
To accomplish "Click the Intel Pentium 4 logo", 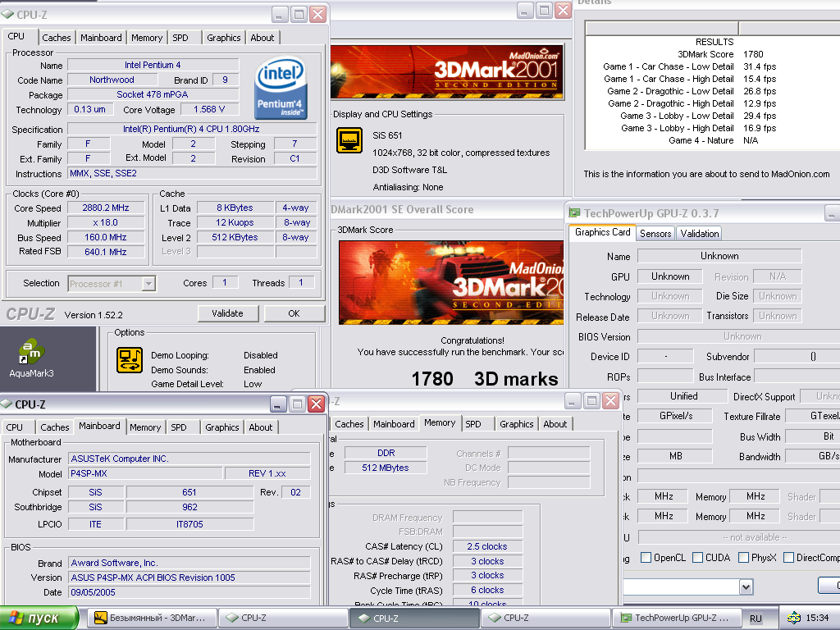I will pyautogui.click(x=281, y=88).
